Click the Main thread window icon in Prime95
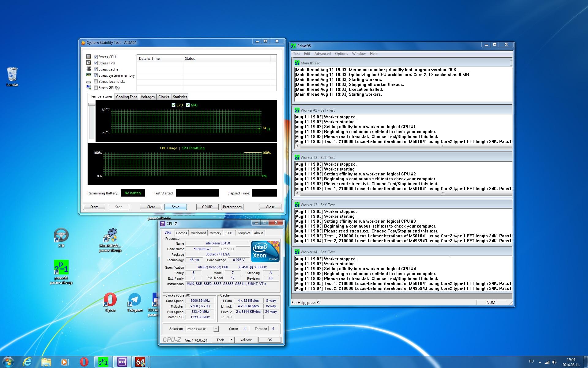 click(x=297, y=63)
